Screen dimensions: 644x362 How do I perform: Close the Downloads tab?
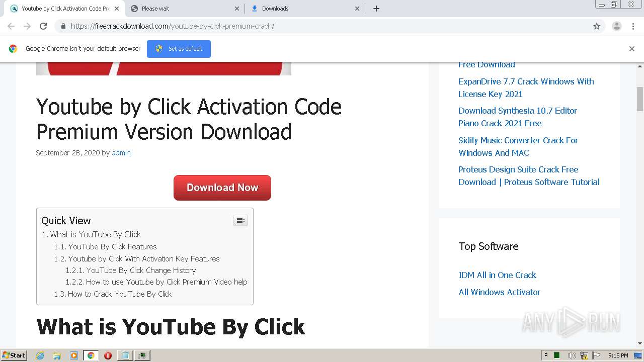pyautogui.click(x=357, y=9)
